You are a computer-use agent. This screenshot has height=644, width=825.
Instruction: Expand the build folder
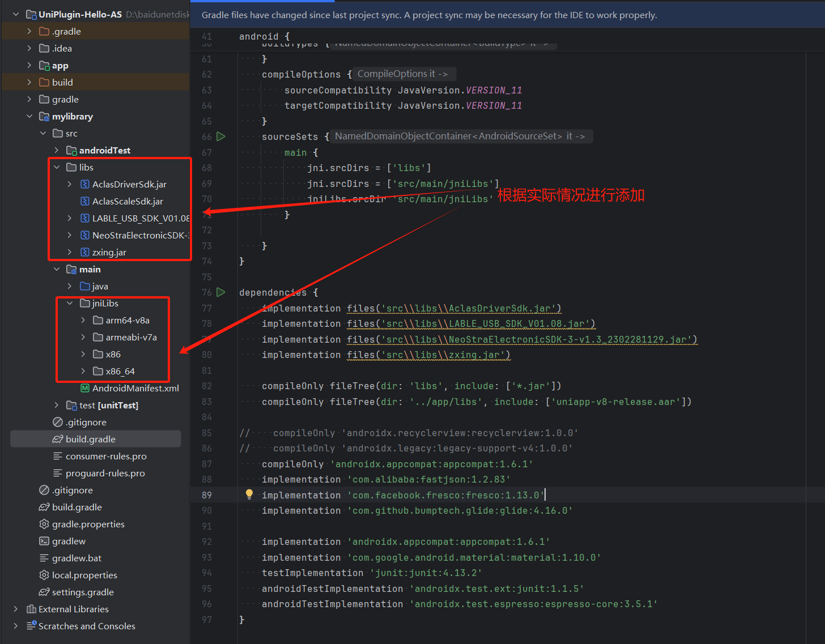tap(29, 82)
